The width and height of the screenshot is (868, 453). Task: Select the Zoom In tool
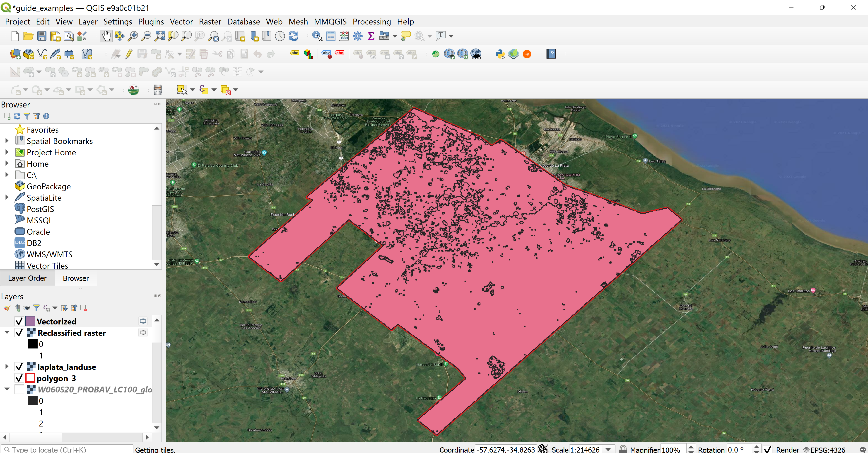[133, 36]
